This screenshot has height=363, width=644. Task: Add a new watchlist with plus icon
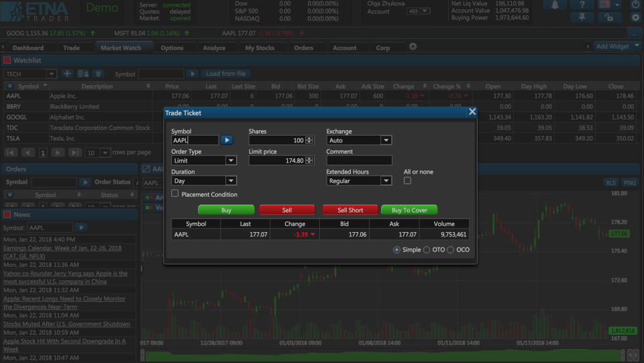67,74
